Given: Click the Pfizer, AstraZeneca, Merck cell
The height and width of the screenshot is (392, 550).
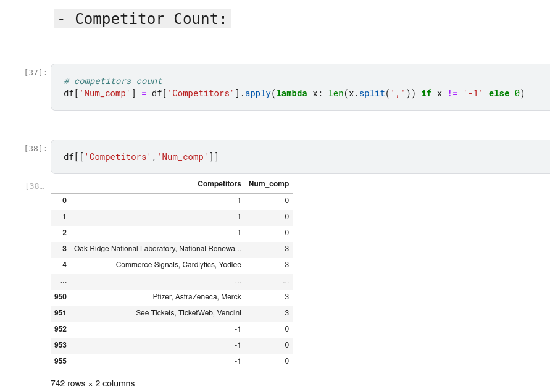Looking at the screenshot, I should (197, 297).
